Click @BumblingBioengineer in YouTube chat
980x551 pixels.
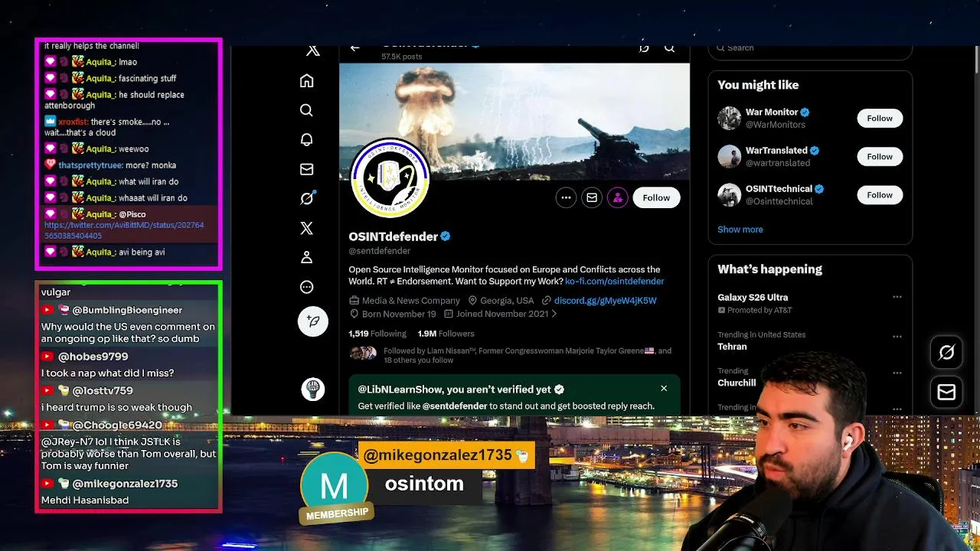(127, 310)
